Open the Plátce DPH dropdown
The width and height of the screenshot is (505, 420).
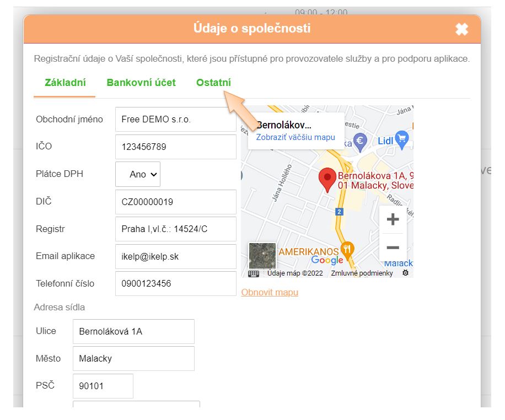coord(138,174)
